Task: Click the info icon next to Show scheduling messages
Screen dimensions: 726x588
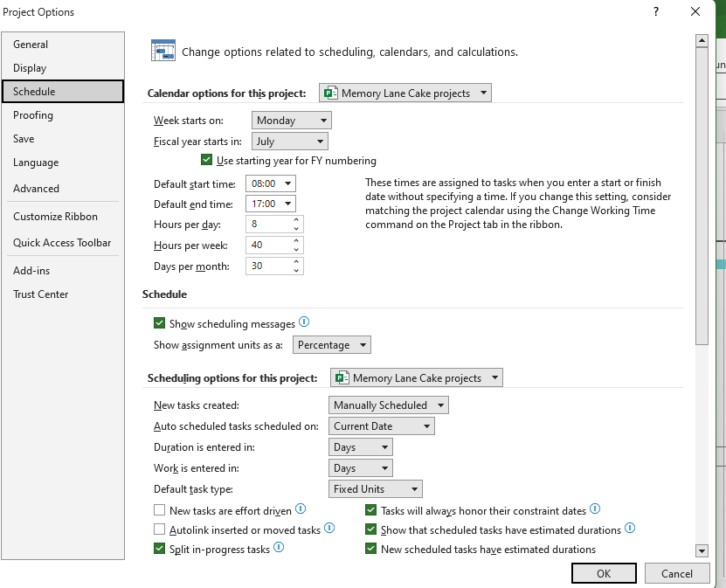Action: click(304, 322)
